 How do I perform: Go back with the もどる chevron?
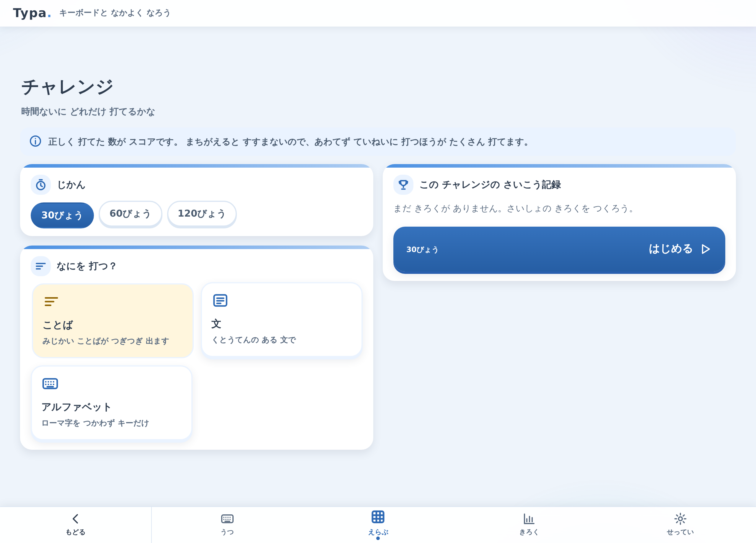click(x=76, y=519)
